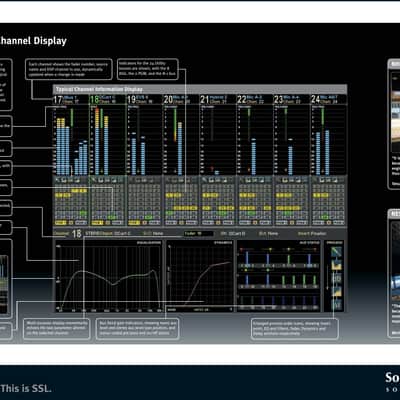Select channel 22 header
This screenshot has width=400, height=400.
pos(254,99)
